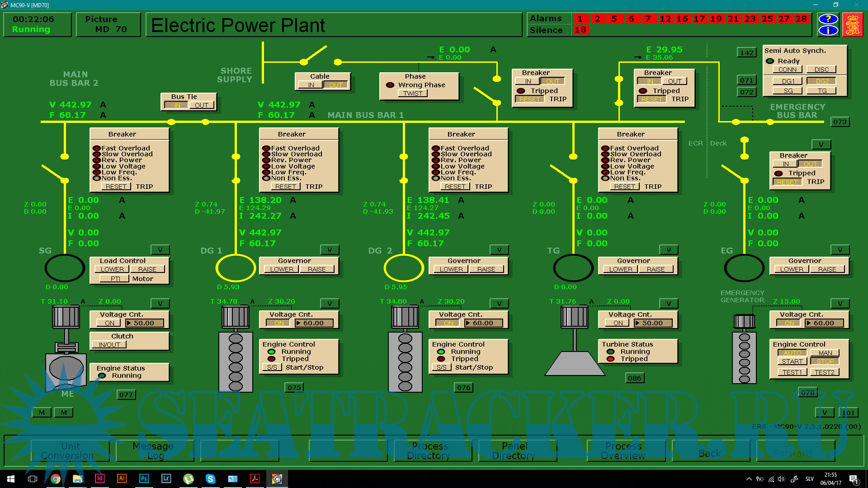Switch Bus Tie breaker to OUT

[x=202, y=105]
